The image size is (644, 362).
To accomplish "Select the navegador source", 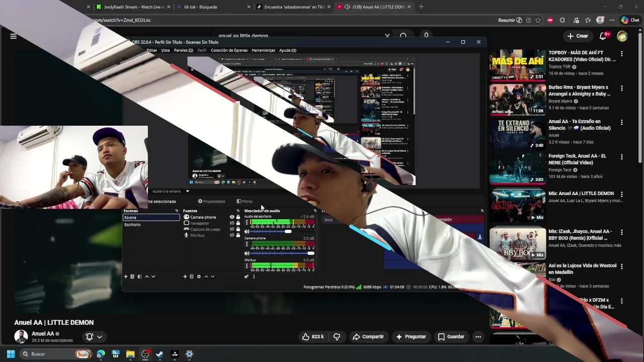I will (x=200, y=223).
